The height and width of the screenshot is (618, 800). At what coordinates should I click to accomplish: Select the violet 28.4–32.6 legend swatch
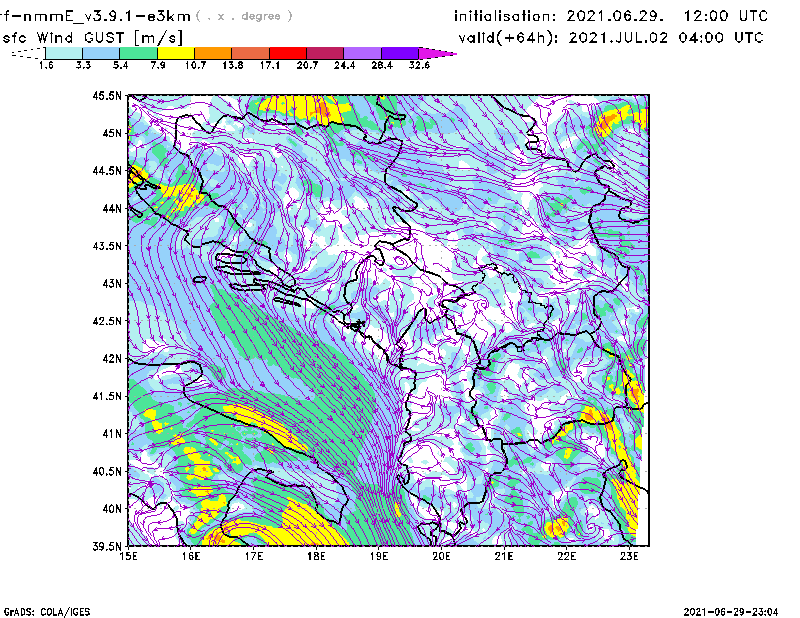tap(399, 53)
